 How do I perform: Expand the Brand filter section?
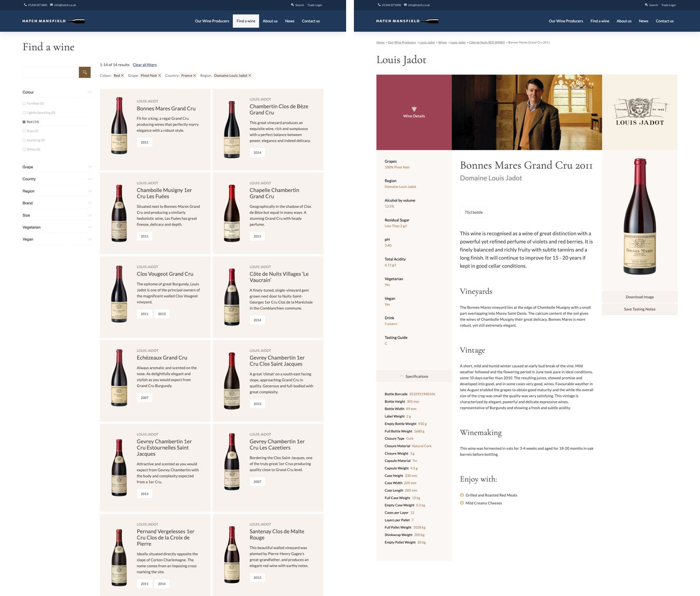pyautogui.click(x=57, y=203)
